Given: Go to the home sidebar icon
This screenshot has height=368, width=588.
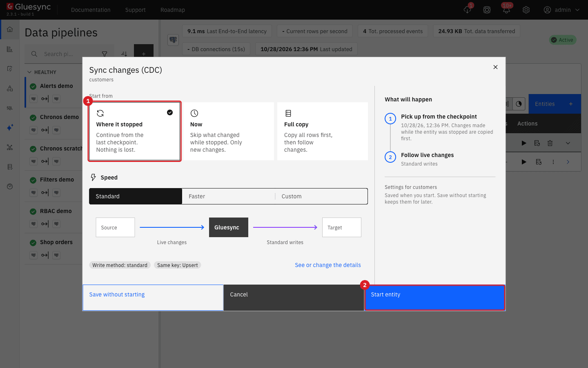Looking at the screenshot, I should point(10,29).
